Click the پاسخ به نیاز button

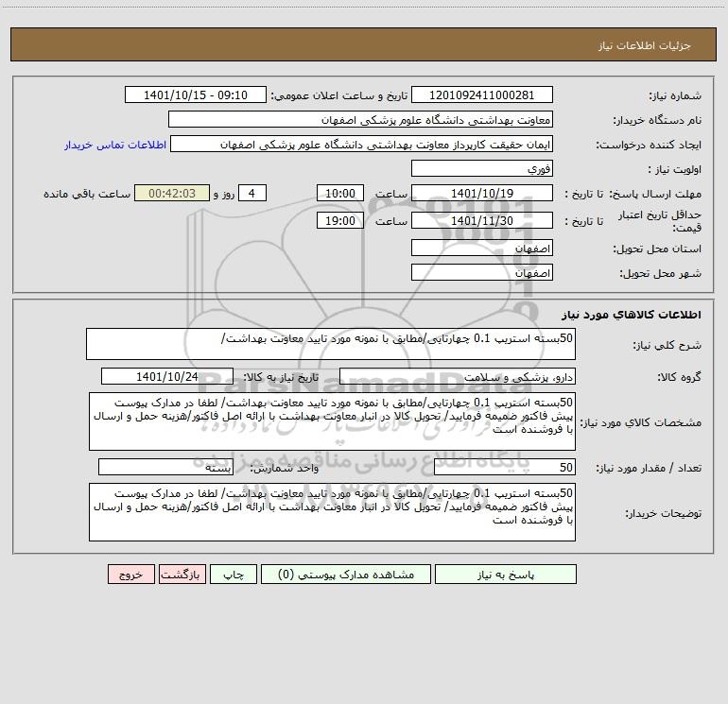coord(505,575)
